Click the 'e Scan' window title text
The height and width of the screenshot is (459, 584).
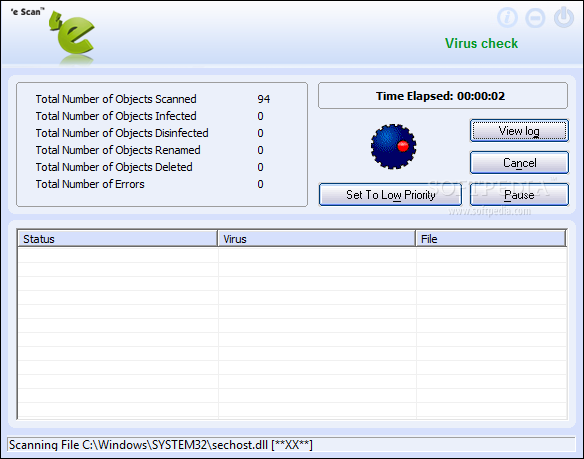pos(27,12)
